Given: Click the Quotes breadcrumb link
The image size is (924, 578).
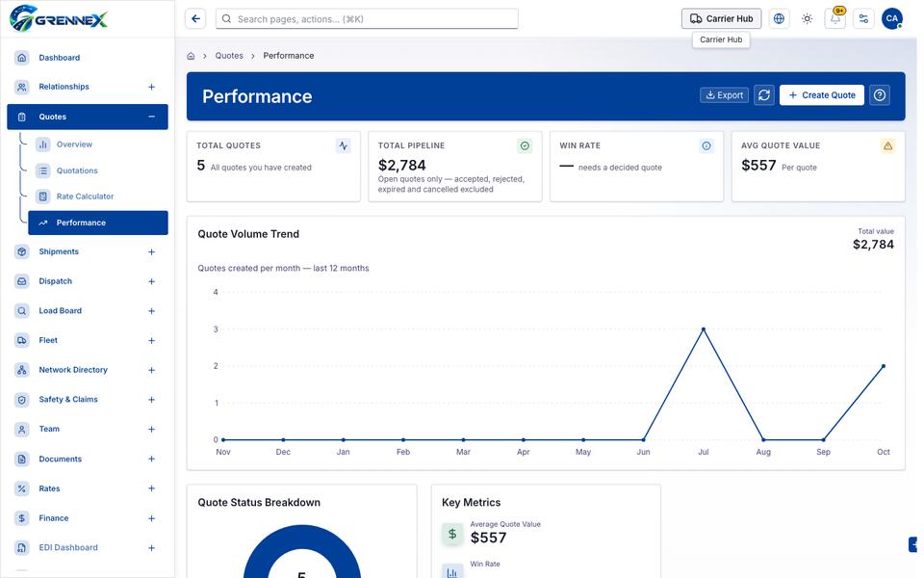Looking at the screenshot, I should point(229,56).
